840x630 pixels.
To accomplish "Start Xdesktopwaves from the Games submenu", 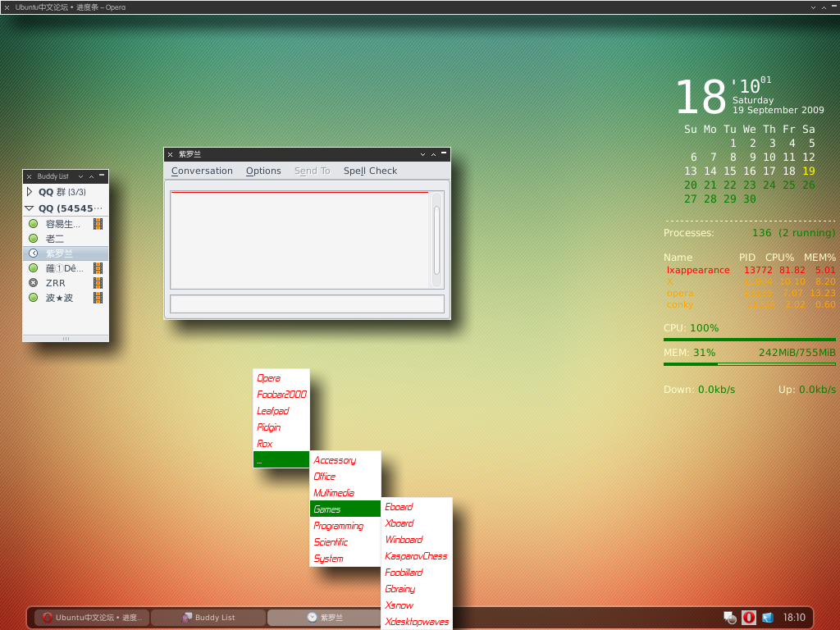I will (417, 622).
